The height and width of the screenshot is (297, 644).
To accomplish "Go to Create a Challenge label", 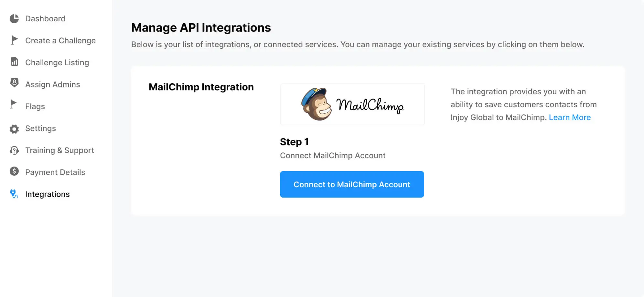I will [60, 41].
